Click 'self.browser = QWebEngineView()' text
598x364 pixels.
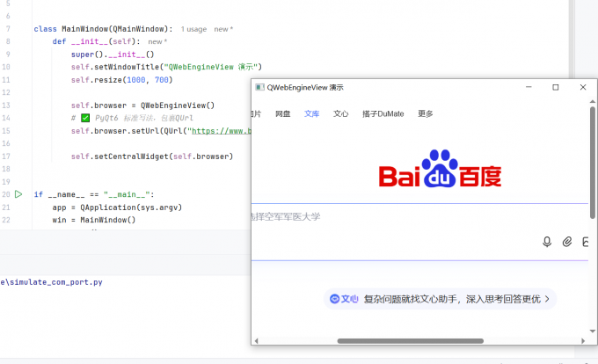tap(142, 106)
